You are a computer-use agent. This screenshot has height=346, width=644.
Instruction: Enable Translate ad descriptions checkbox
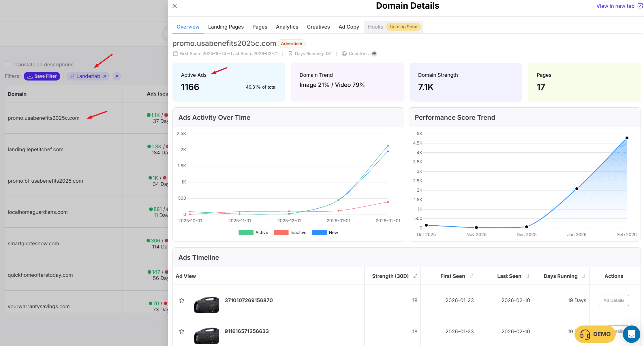8,64
